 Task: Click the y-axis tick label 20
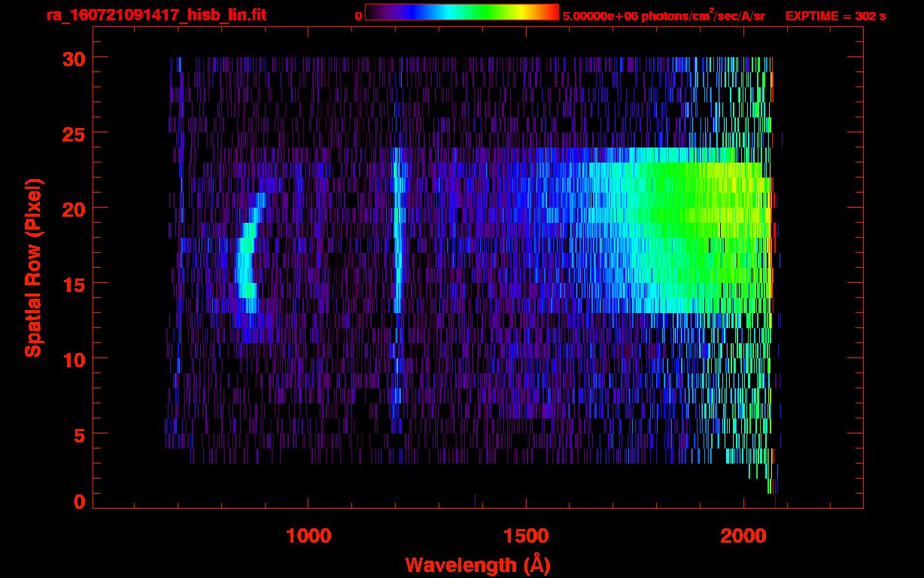[73, 208]
